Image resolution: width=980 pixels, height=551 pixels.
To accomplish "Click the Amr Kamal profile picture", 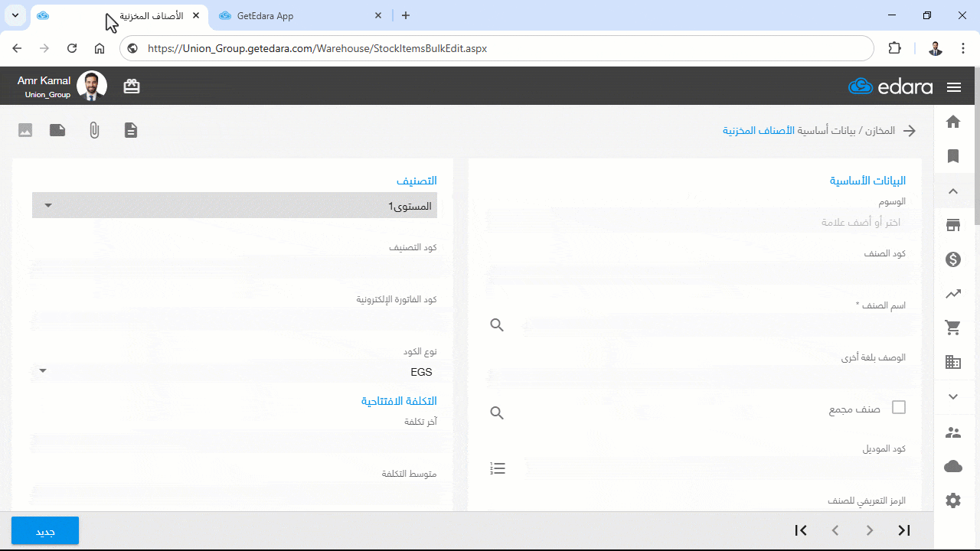I will tap(92, 86).
